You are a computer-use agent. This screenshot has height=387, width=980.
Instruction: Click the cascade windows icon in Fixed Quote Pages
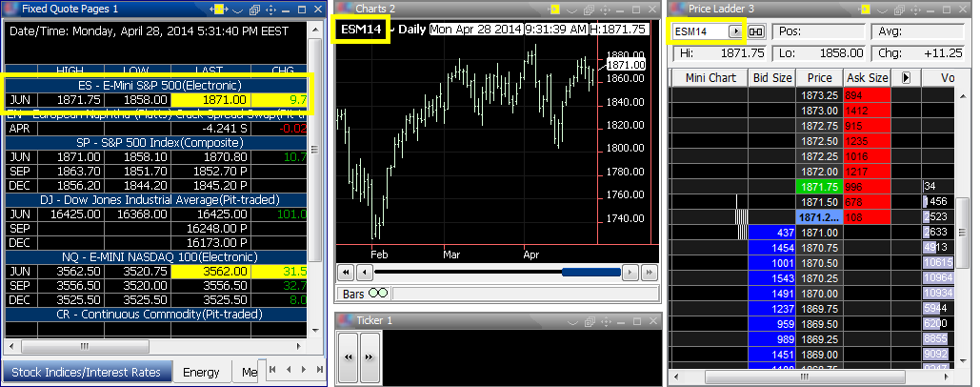(254, 10)
